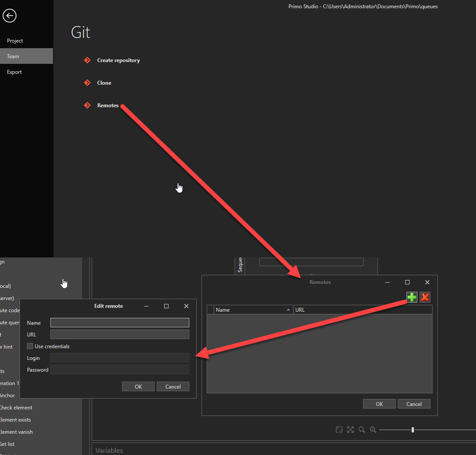Confirm the Edit remote dialog with OK

[x=138, y=386]
